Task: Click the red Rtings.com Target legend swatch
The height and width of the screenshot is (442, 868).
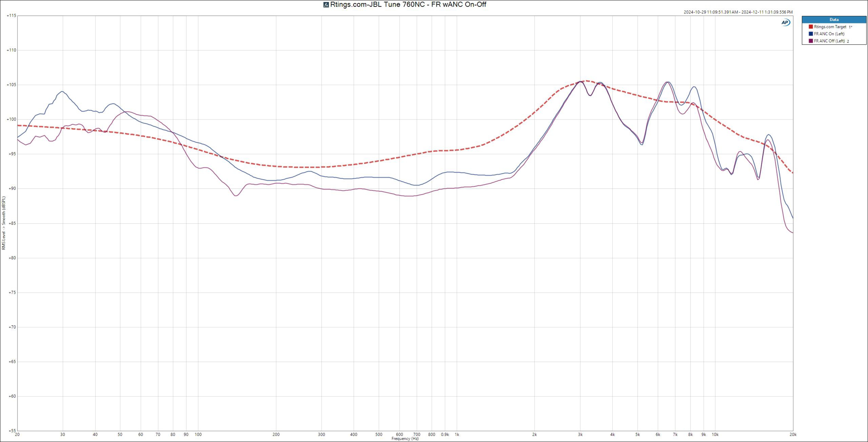Action: coord(811,27)
